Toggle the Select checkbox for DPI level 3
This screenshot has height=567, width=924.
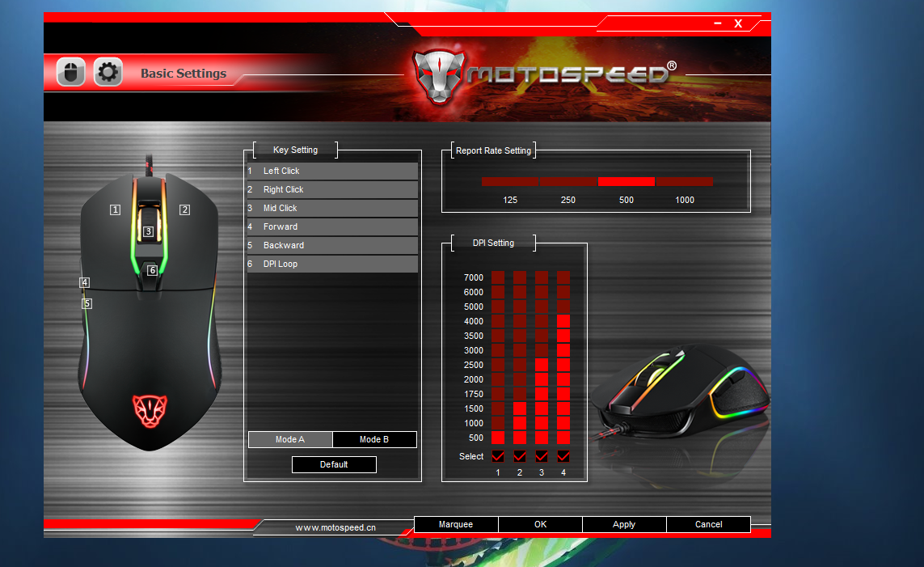click(542, 456)
